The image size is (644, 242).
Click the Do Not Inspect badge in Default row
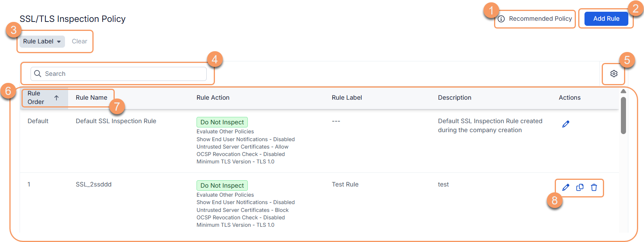222,122
